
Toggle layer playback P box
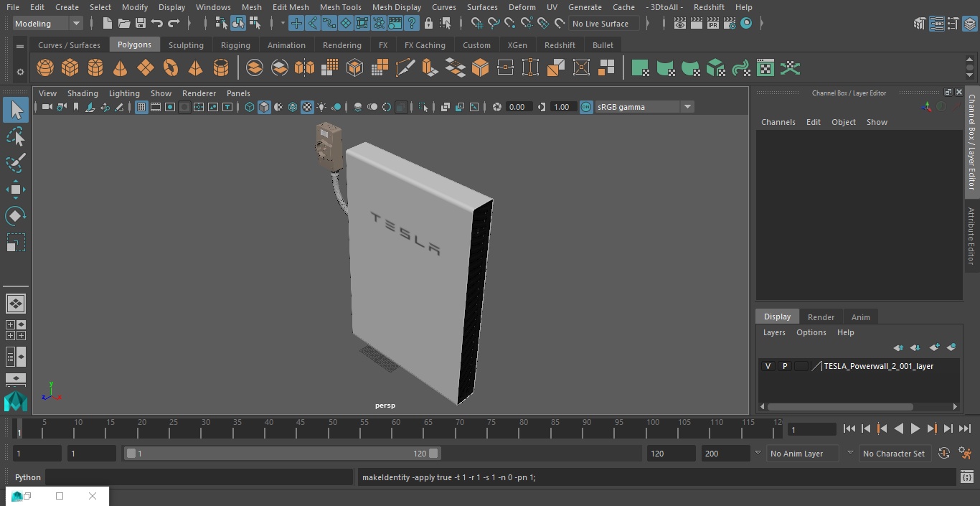click(x=785, y=366)
